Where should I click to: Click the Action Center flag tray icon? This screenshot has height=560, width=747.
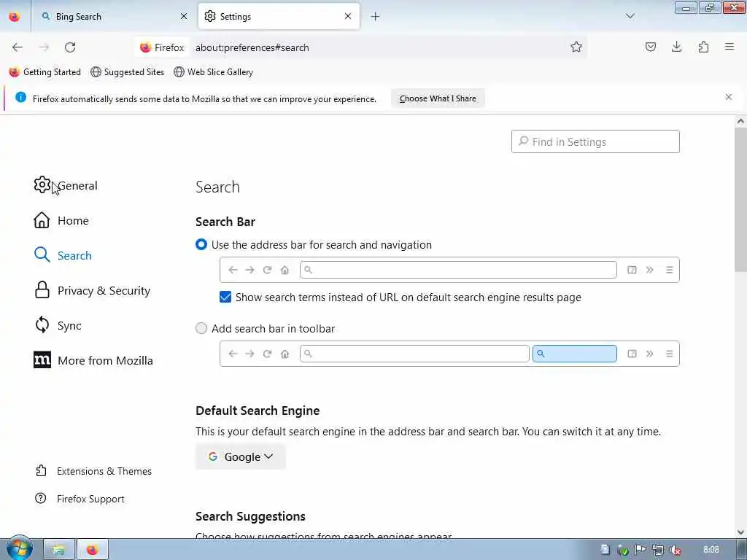(640, 550)
